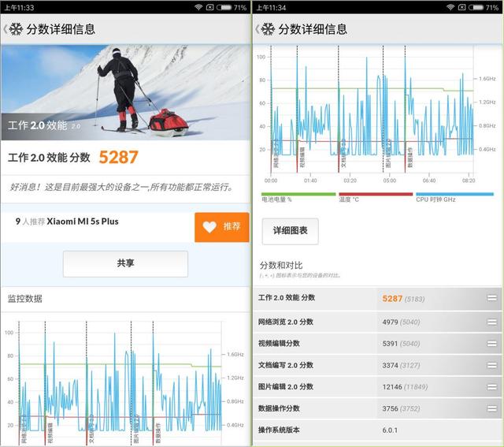Tap the 共享 share button
The image size is (504, 447).
tap(125, 263)
